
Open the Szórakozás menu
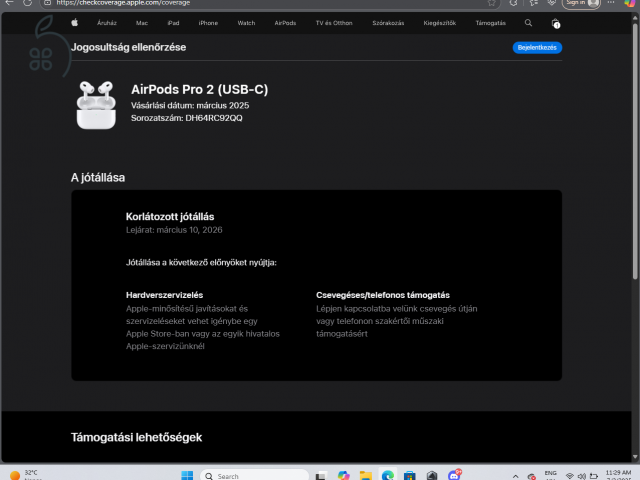388,23
